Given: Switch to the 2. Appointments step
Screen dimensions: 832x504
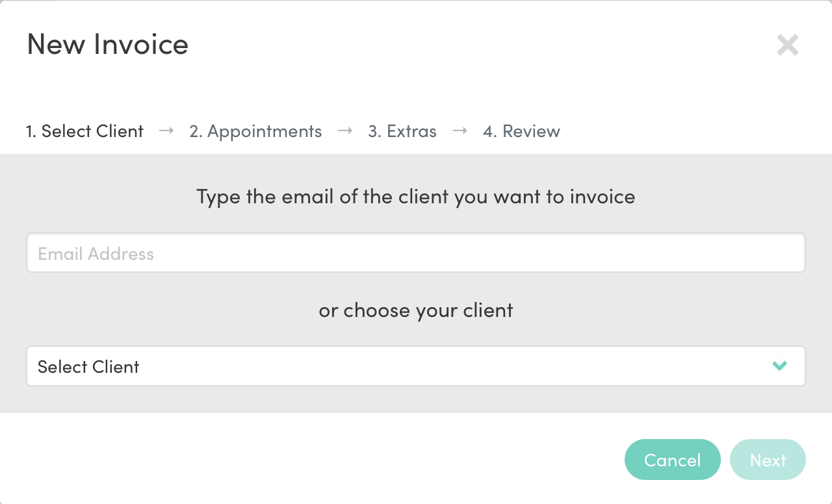Looking at the screenshot, I should pos(255,131).
